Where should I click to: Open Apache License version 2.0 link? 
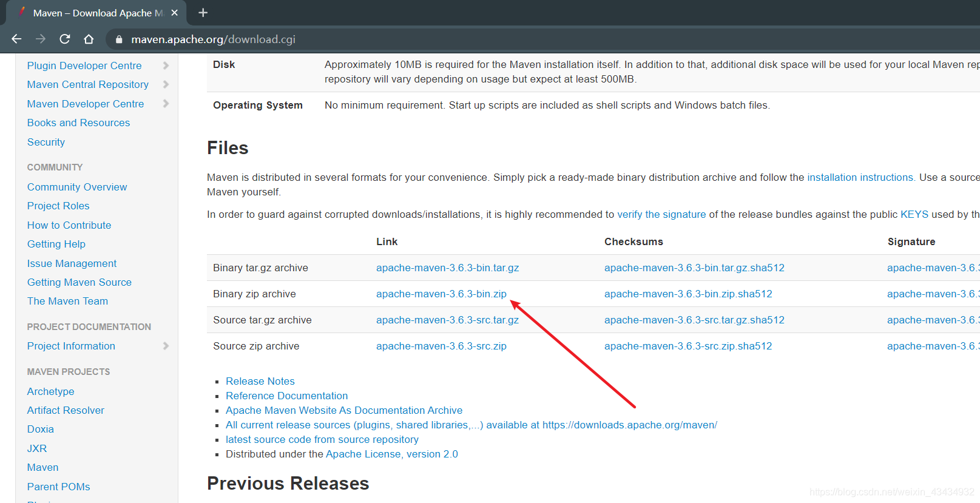[x=392, y=454]
